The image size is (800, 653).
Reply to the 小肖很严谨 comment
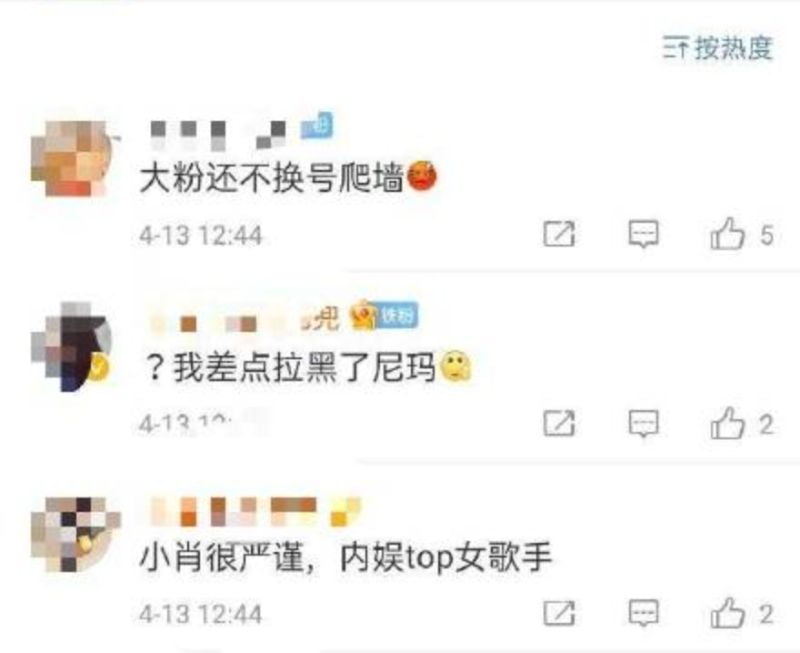[643, 613]
